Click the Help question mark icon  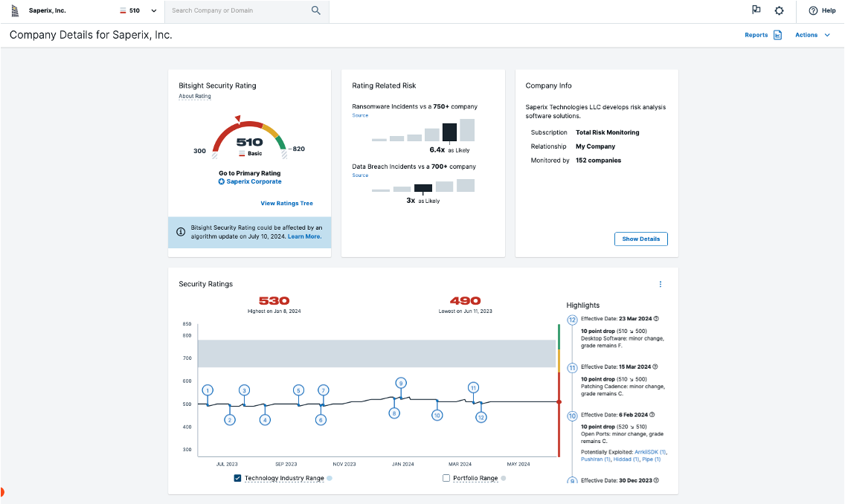[x=813, y=10]
